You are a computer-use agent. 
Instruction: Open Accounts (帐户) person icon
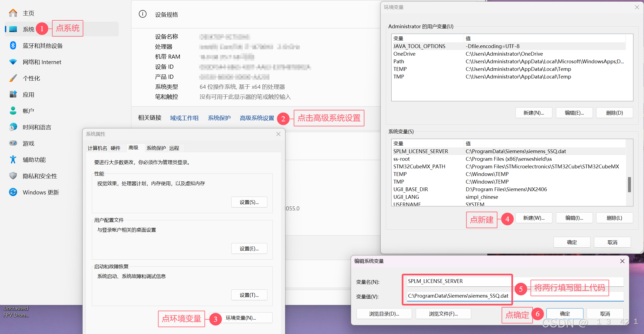(13, 111)
